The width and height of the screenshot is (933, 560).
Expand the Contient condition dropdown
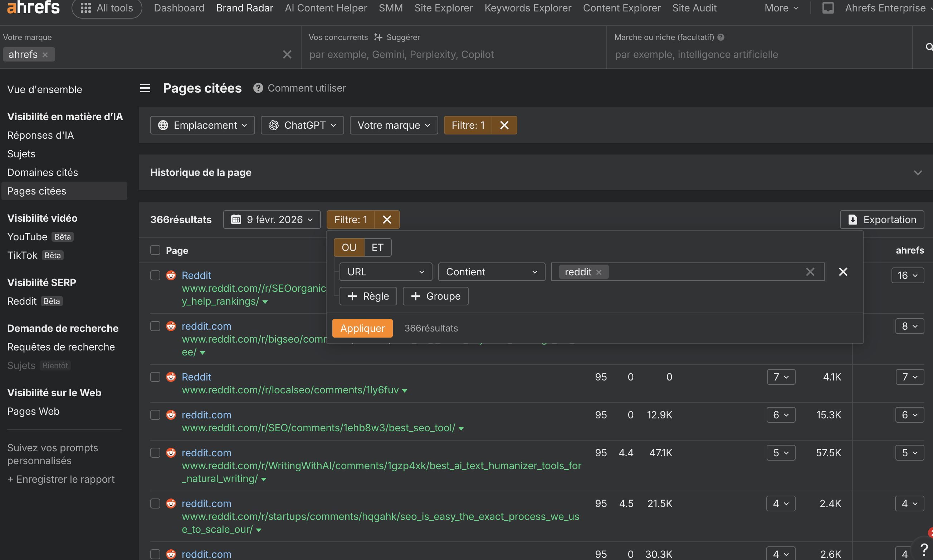point(491,272)
